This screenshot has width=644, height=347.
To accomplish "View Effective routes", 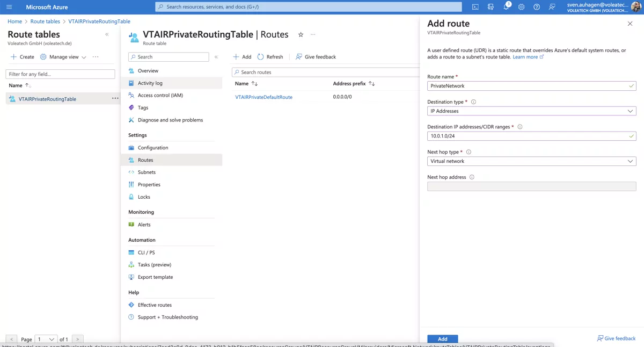I will (156, 304).
